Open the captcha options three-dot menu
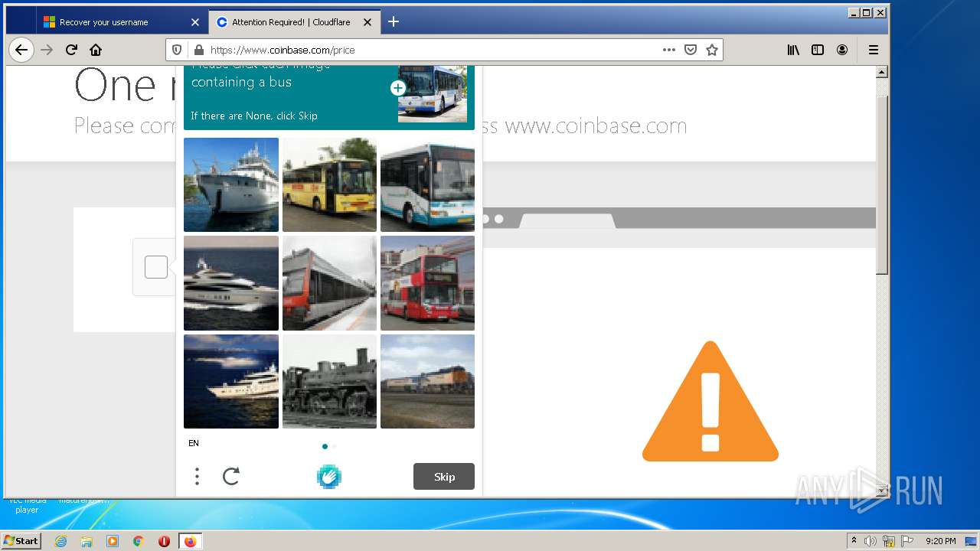Viewport: 980px width, 551px height. (x=197, y=477)
